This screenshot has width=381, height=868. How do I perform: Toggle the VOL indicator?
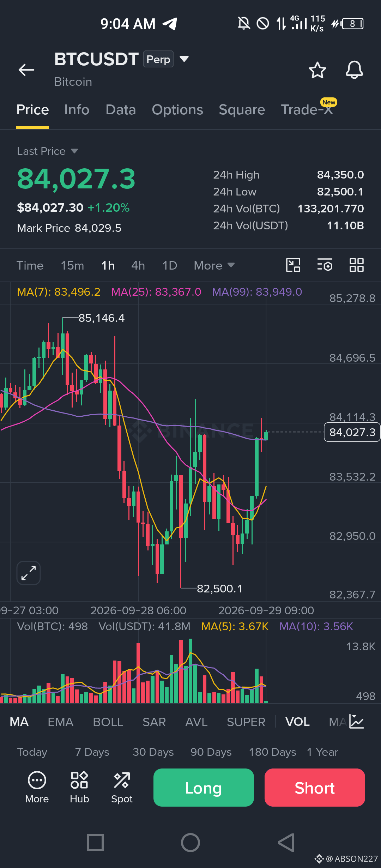point(297,722)
